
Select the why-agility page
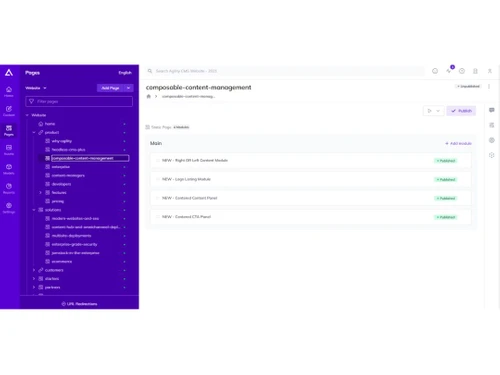click(62, 141)
